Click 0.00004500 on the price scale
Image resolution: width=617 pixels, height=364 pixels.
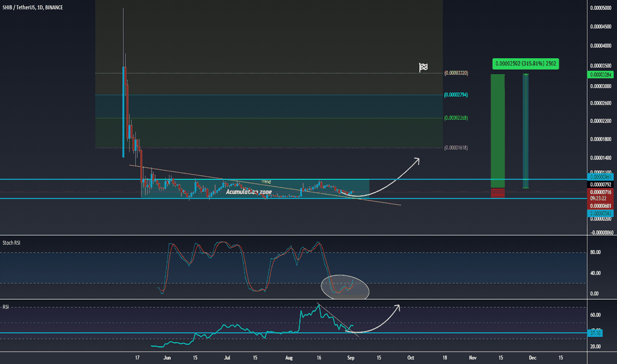pos(601,26)
